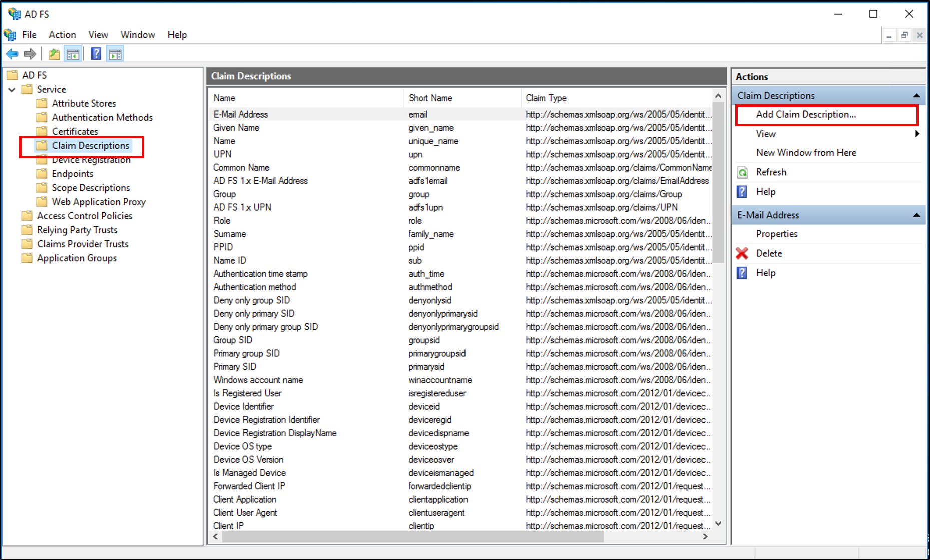930x560 pixels.
Task: Click the green Refresh icon in Actions
Action: (x=743, y=172)
